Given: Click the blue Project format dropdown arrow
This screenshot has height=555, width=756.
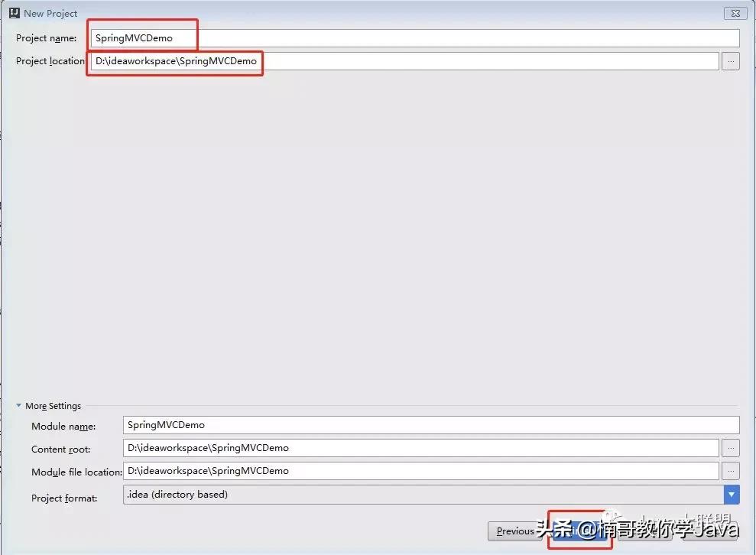Looking at the screenshot, I should (x=732, y=494).
